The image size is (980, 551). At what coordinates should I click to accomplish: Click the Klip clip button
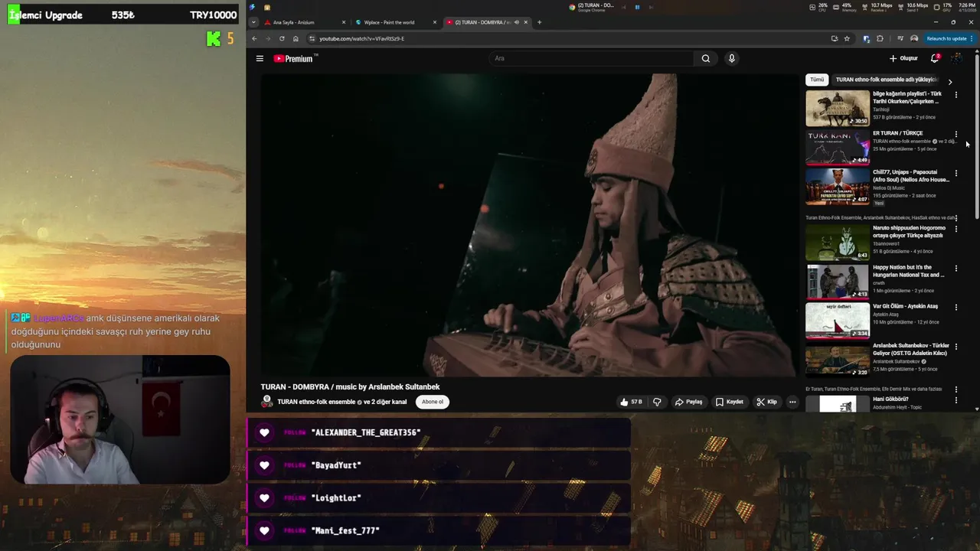(766, 402)
